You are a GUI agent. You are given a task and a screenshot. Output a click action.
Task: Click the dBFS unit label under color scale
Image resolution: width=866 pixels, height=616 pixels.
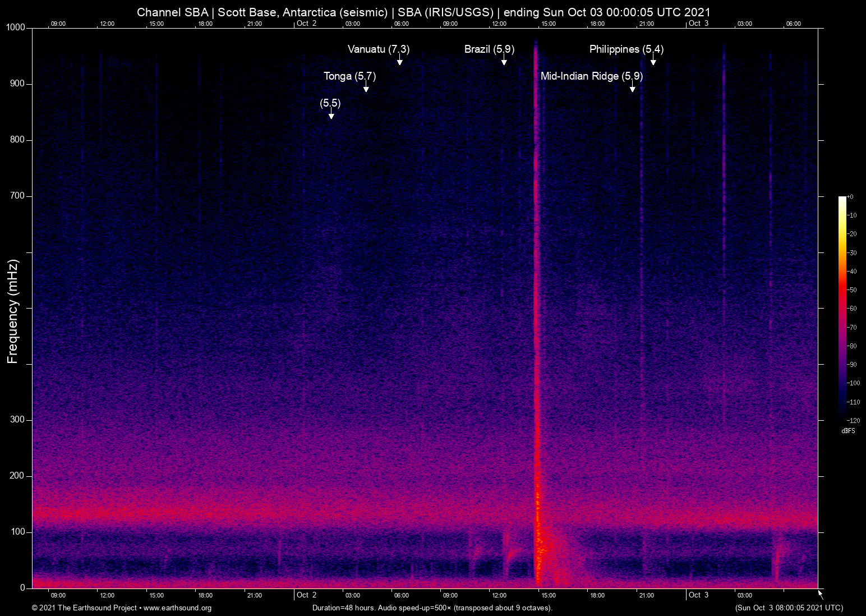pos(848,431)
